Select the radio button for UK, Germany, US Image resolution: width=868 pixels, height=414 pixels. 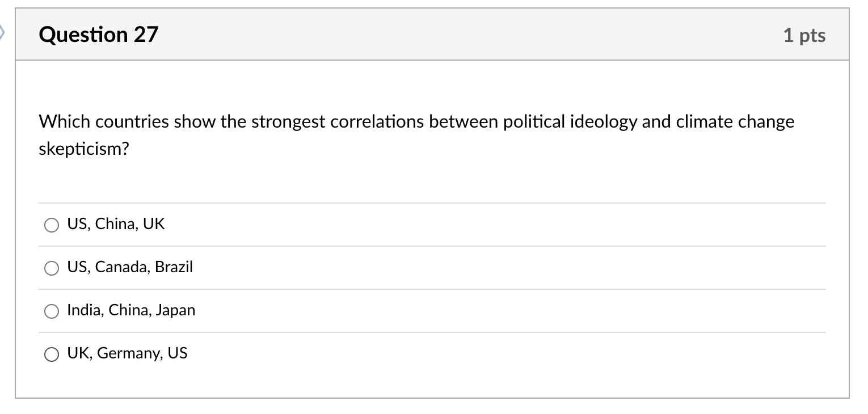pos(52,354)
